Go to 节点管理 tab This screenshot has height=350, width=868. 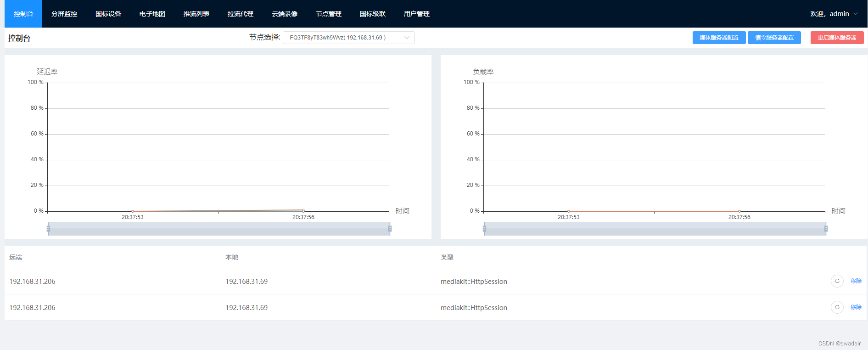[329, 14]
